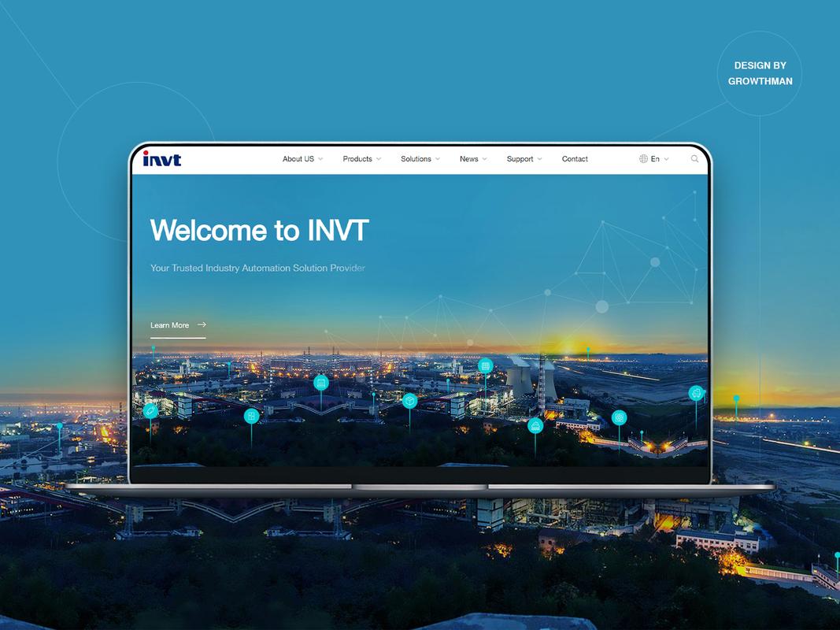Screen dimensions: 840x630
Task: Click the pin at right screen edge
Action: pos(696,393)
